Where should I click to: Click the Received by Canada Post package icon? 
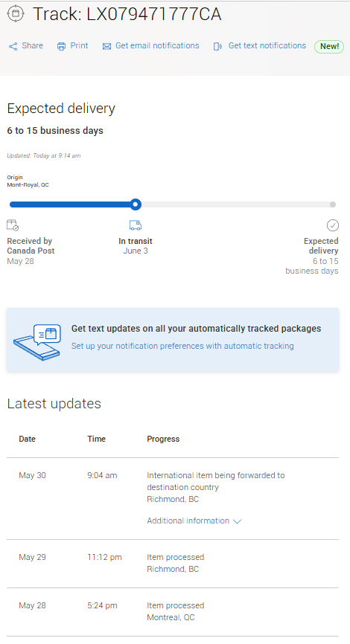point(13,225)
